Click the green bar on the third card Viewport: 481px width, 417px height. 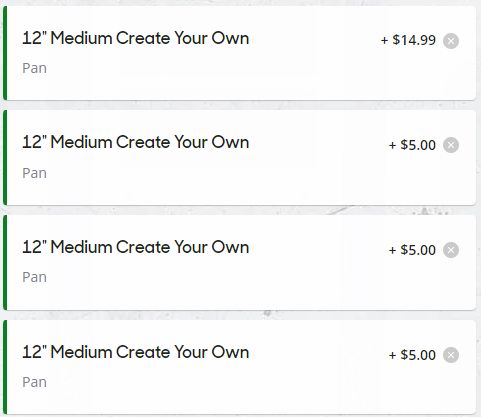coord(5,262)
